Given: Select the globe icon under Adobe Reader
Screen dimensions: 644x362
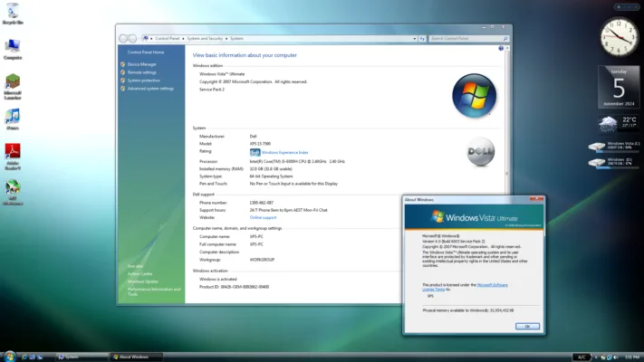Looking at the screenshot, I should coord(13,192).
